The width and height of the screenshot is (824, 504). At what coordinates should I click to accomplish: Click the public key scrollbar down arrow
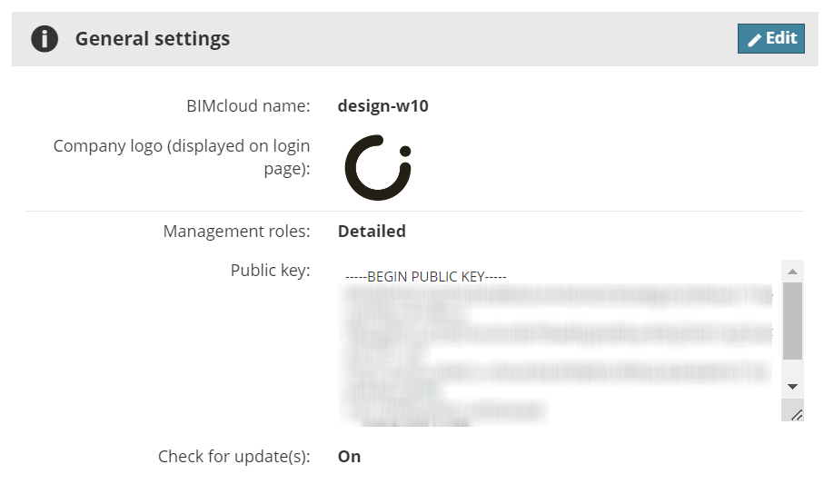pyautogui.click(x=792, y=387)
